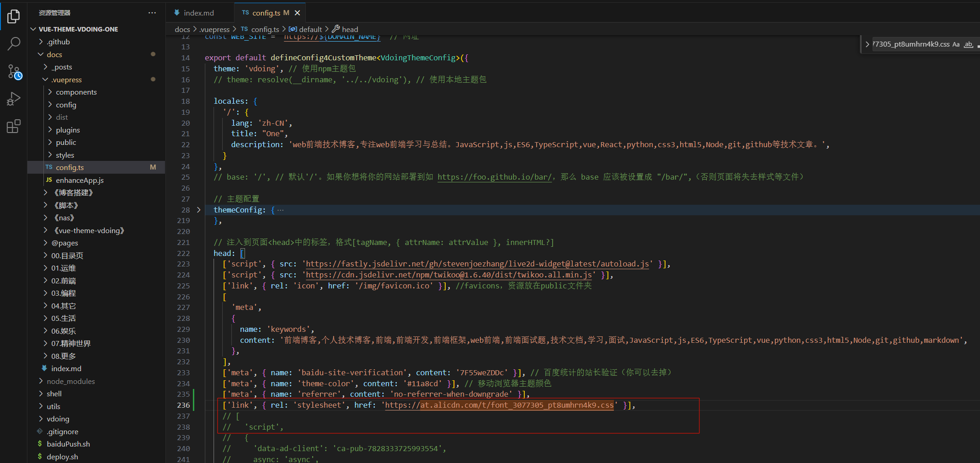Expand the 《博客搭建》 folder
The height and width of the screenshot is (463, 980).
[45, 192]
